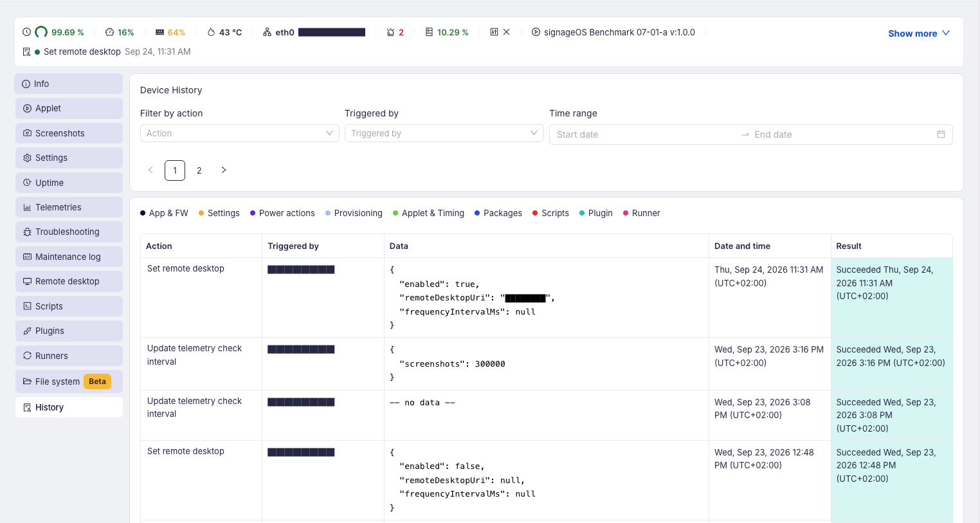Click the Runner legend item
This screenshot has width=980, height=523.
(642, 213)
